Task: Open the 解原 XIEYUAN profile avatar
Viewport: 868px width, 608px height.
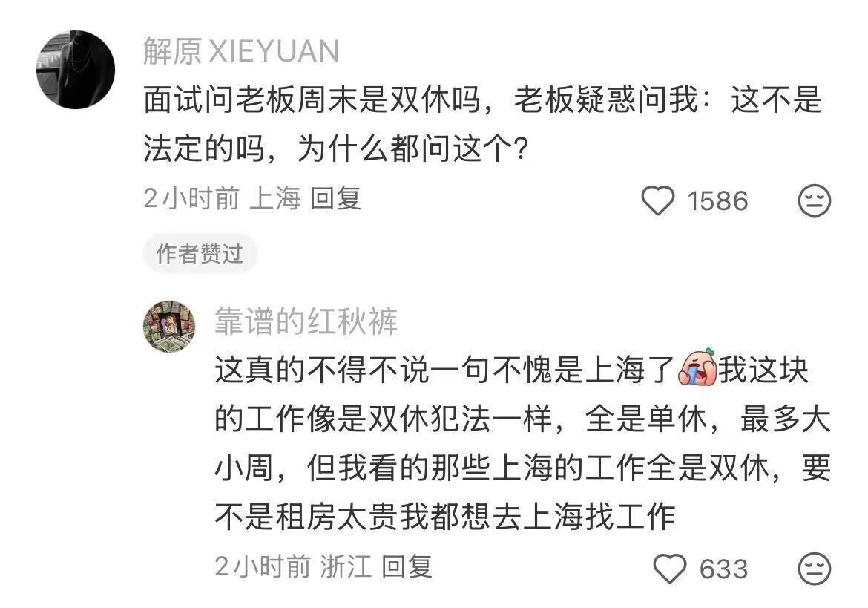Action: coord(75,70)
